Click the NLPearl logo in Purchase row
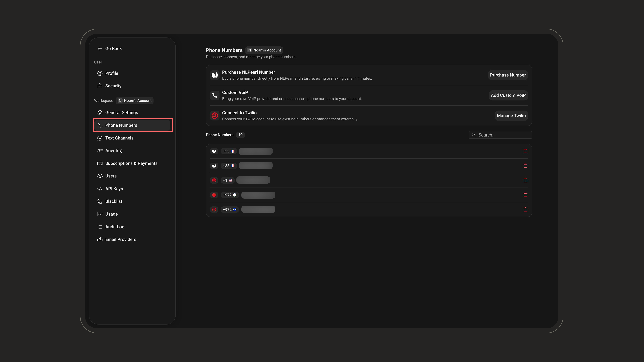The height and width of the screenshot is (362, 644). tap(214, 75)
